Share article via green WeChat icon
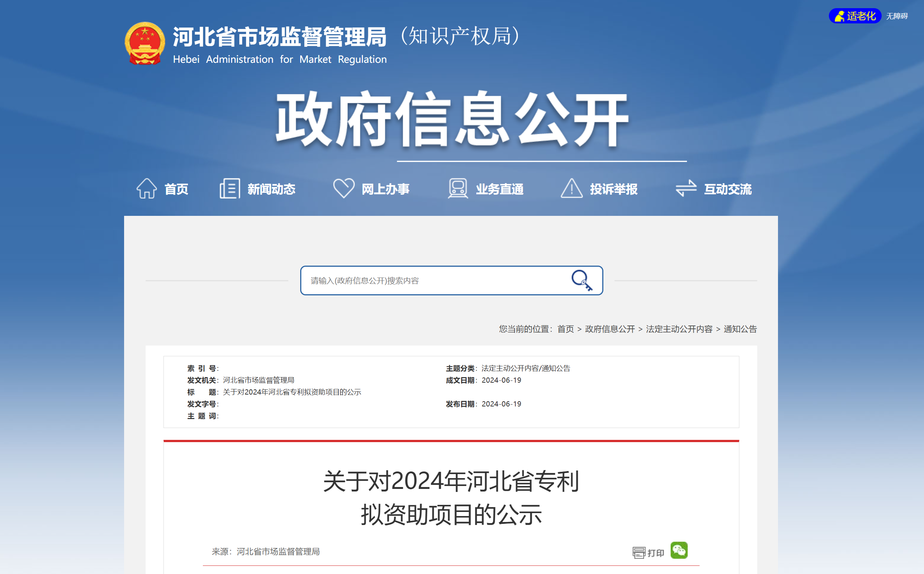924x574 pixels. pyautogui.click(x=679, y=550)
